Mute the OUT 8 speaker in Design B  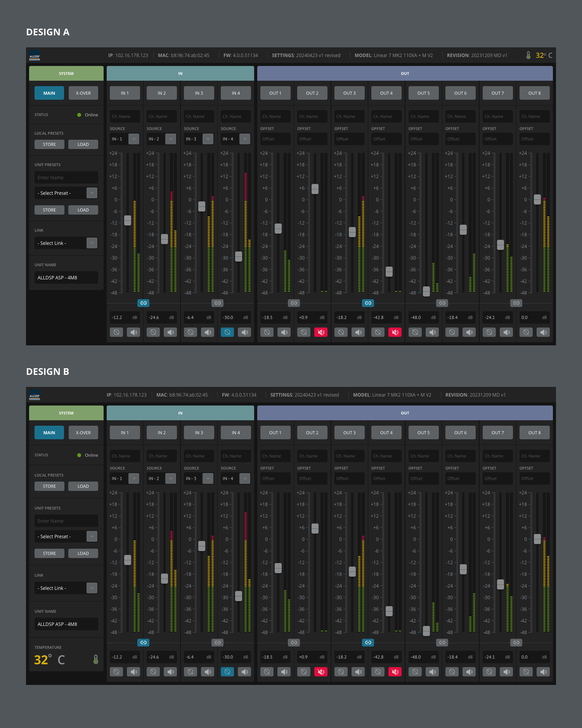tap(543, 672)
